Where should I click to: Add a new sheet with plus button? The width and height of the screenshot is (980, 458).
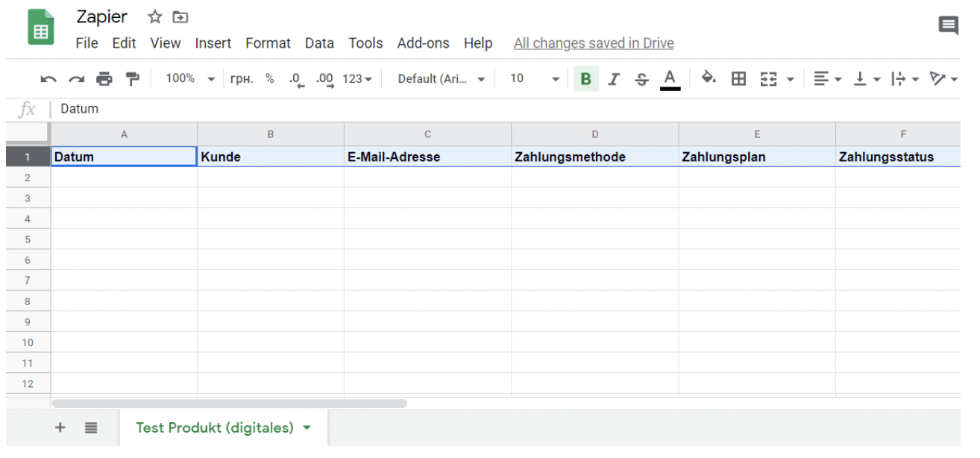[x=60, y=428]
